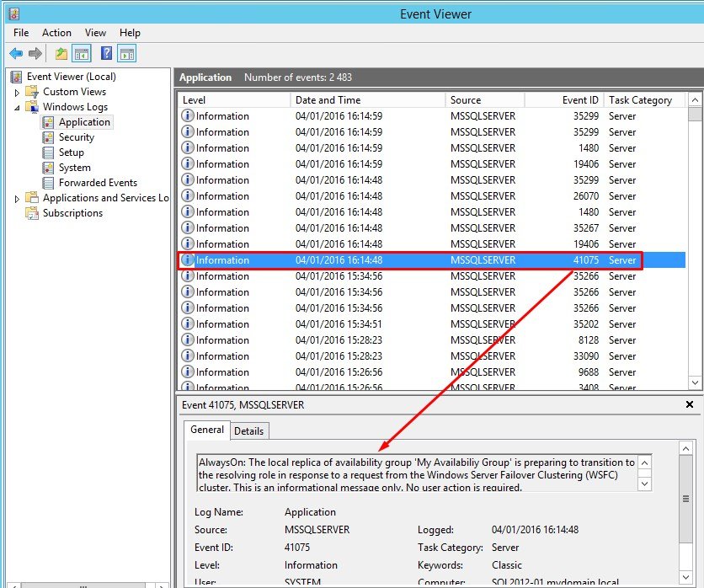
Task: Toggle the Show/Hide Console Tree icon
Action: 82,54
